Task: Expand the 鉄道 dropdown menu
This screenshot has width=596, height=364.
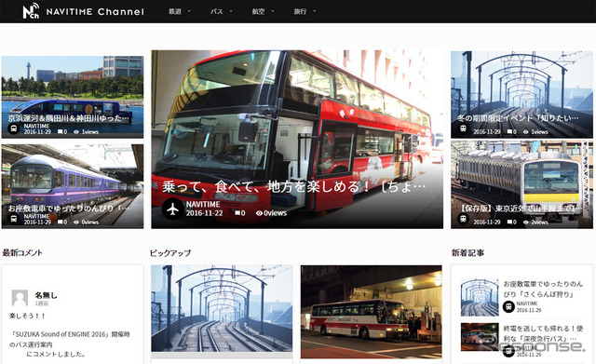Action: click(180, 11)
